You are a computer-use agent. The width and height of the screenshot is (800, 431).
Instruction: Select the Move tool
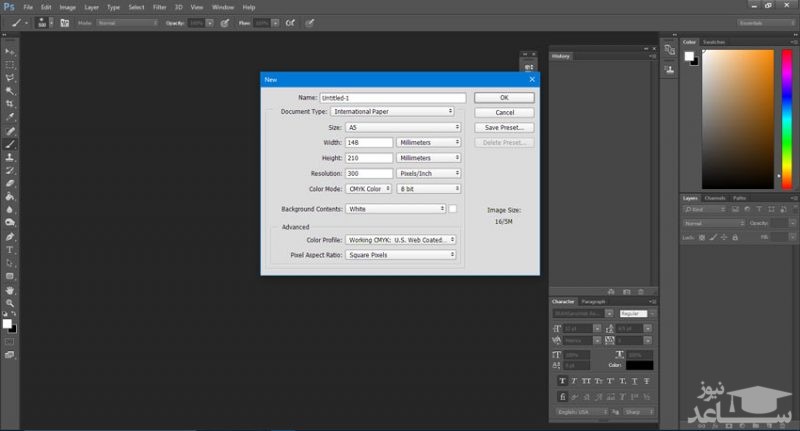click(10, 51)
